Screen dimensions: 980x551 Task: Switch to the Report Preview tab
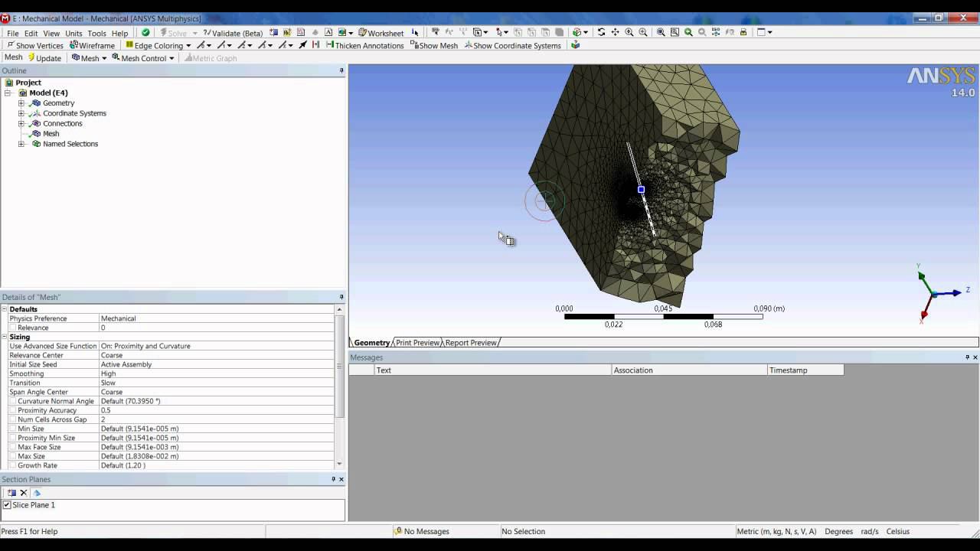point(471,343)
